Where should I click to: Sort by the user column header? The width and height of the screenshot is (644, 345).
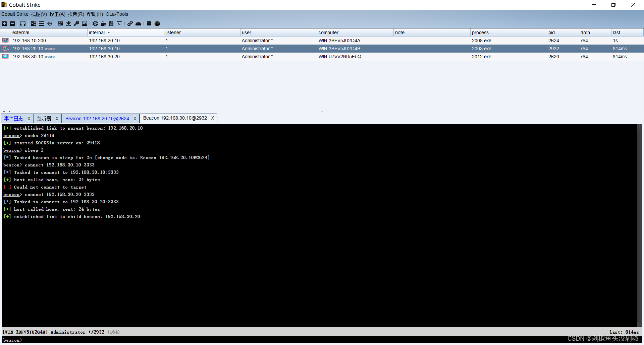point(278,32)
